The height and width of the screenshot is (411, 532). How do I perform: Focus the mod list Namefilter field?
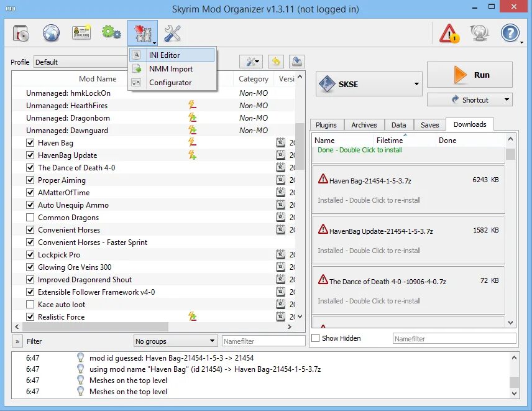(x=264, y=341)
